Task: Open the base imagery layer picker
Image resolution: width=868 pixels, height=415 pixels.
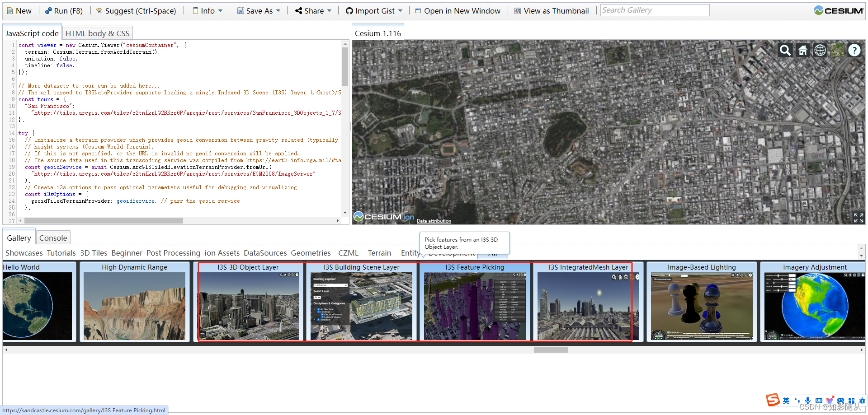Action: [x=837, y=50]
